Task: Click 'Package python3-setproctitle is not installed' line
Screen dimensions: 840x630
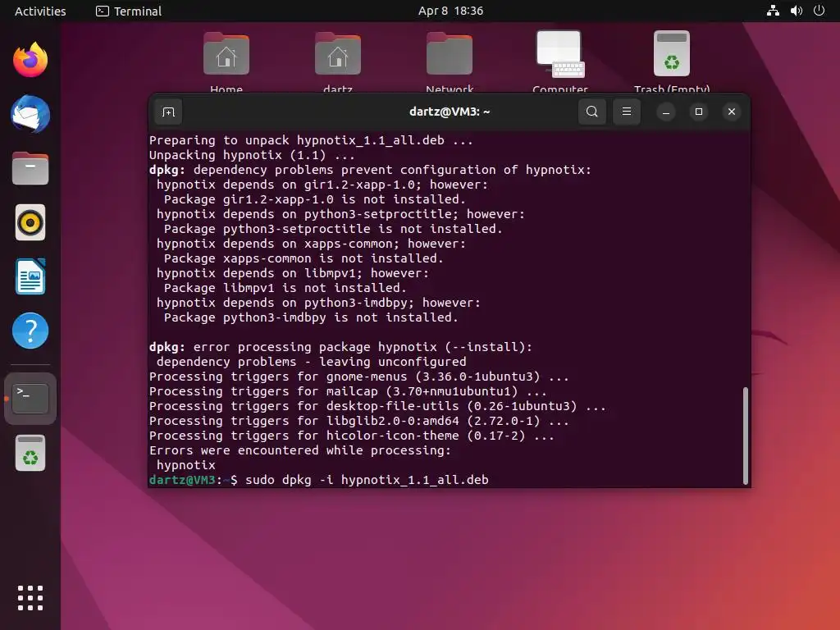Action: click(x=333, y=229)
